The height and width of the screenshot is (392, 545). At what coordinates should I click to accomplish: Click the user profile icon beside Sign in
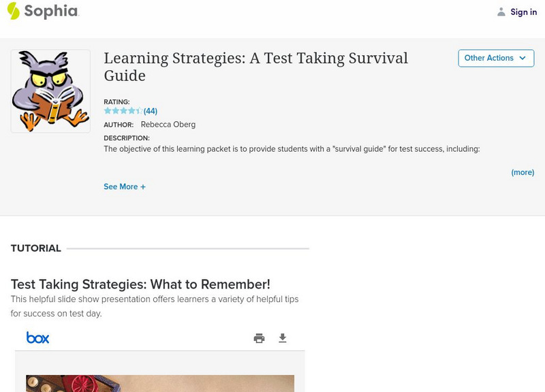pos(501,12)
